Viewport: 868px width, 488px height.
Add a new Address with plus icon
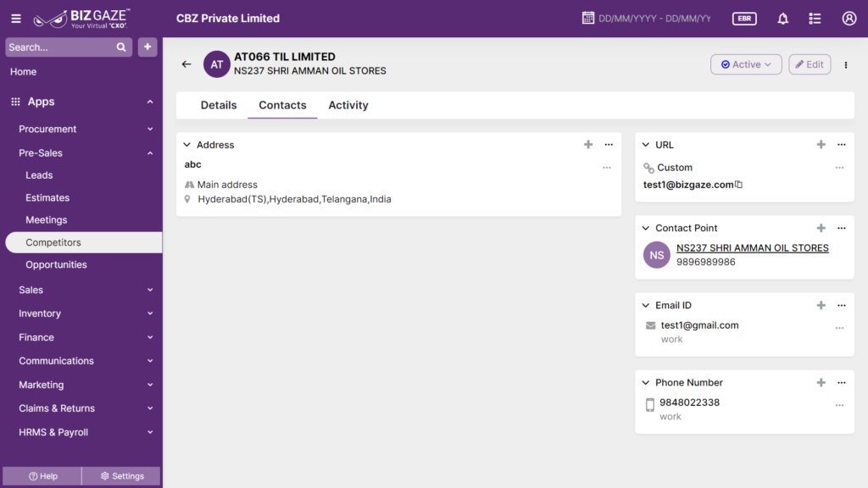(x=588, y=144)
